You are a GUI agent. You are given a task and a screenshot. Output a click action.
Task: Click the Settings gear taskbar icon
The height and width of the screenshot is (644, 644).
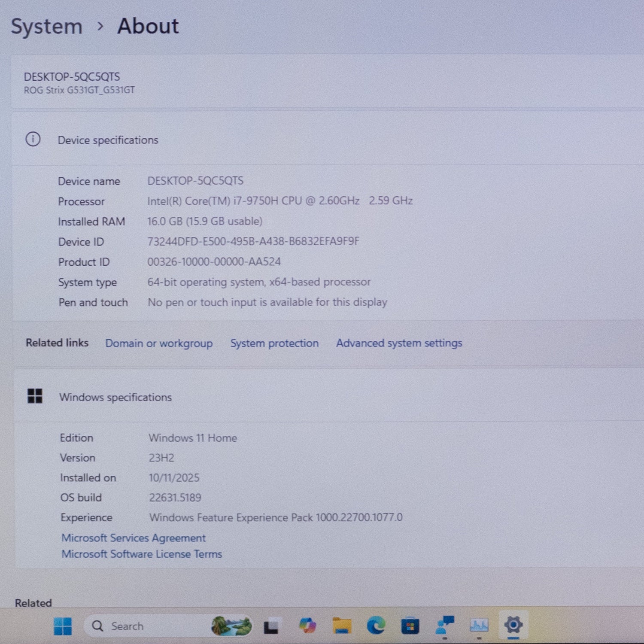coord(513,625)
